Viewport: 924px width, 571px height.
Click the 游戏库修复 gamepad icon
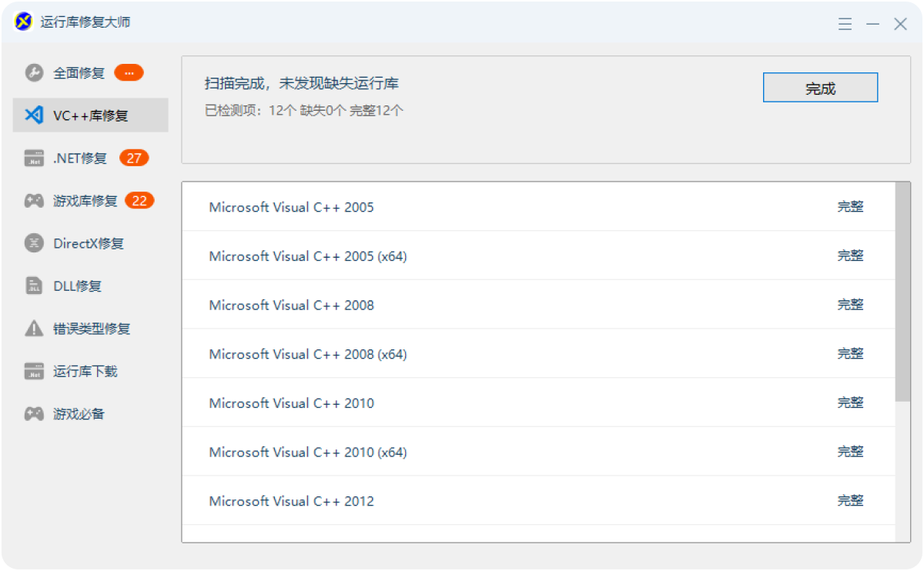tap(34, 201)
